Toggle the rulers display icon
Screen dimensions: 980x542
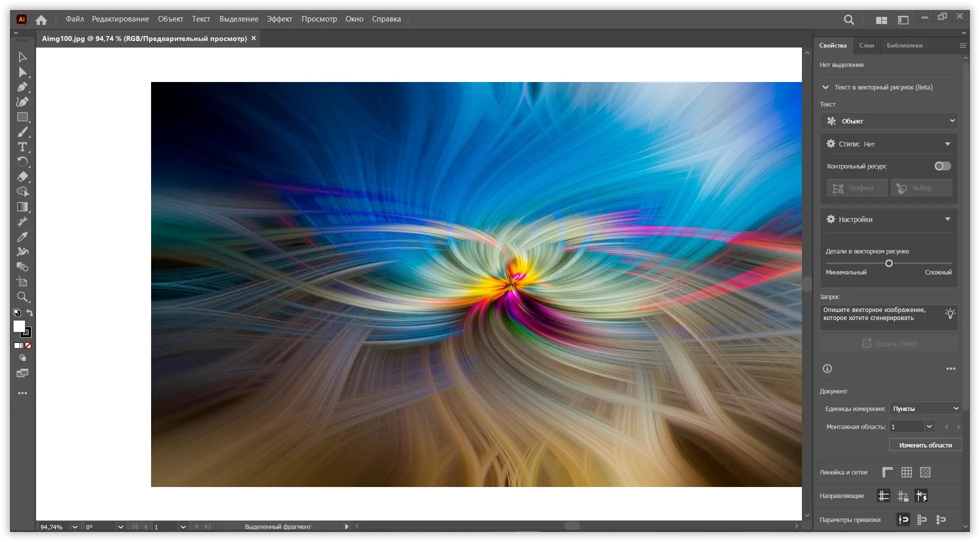coord(887,472)
